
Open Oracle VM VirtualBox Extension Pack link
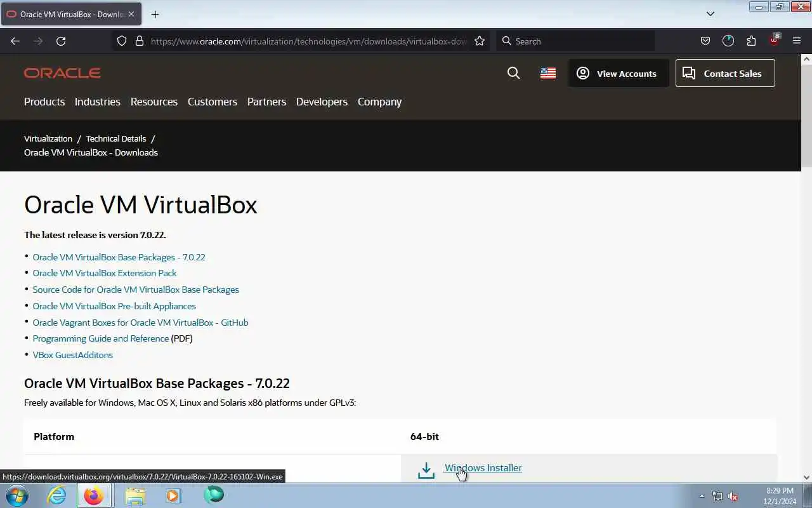105,273
